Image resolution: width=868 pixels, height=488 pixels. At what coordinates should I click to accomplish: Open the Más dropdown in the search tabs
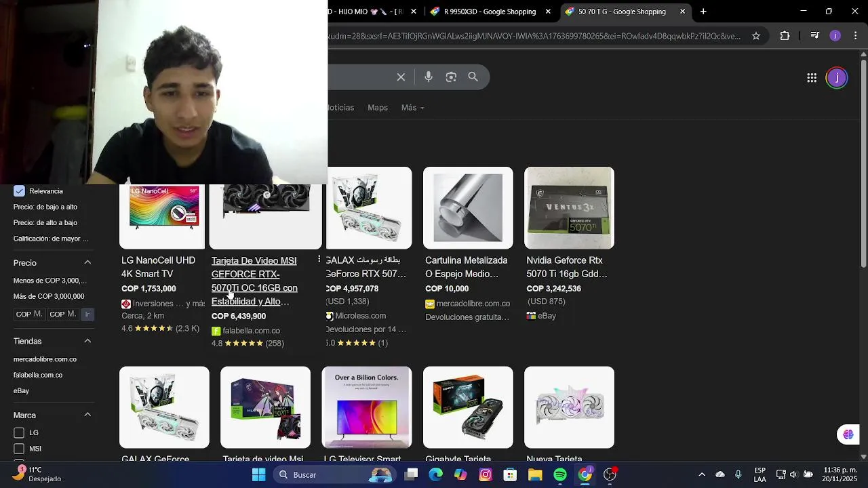click(412, 108)
